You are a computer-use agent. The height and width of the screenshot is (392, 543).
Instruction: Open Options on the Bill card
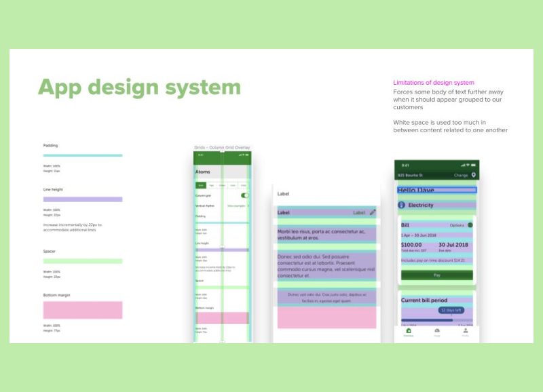coord(457,225)
